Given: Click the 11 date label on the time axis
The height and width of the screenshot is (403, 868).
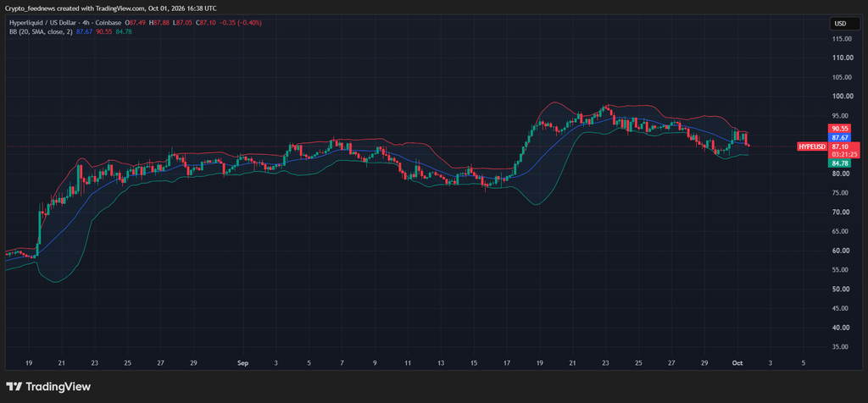Looking at the screenshot, I should [408, 363].
